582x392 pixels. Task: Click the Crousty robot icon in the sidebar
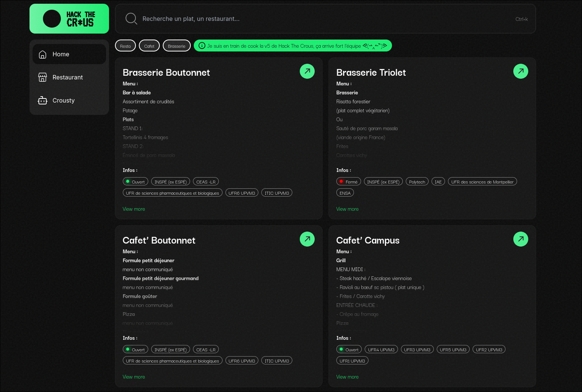point(43,100)
